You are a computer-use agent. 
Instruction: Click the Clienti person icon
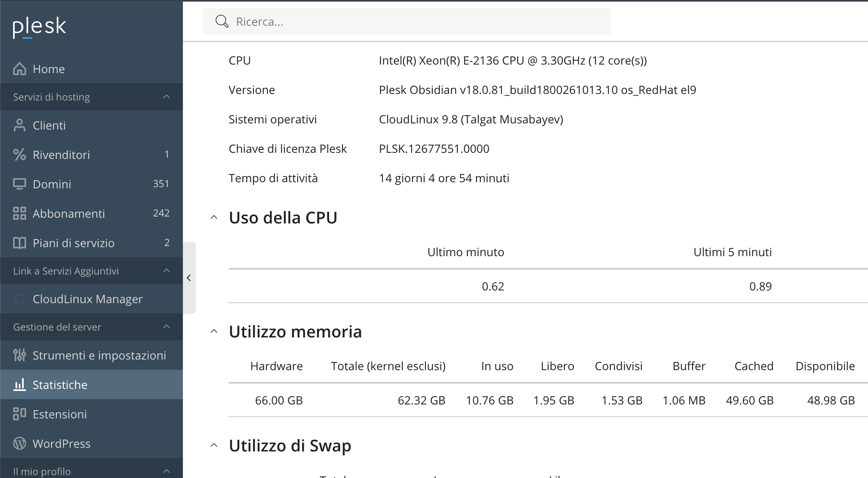(20, 125)
